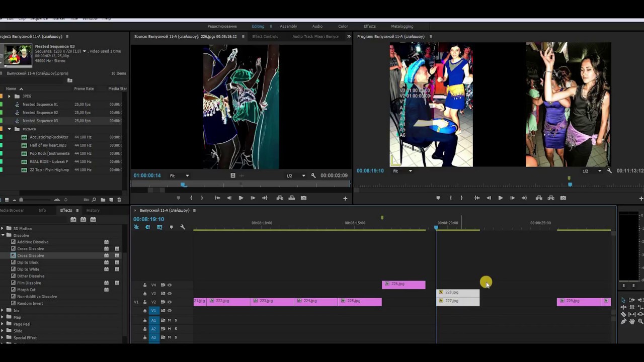Click Overwrite button in Source monitor

coord(292,198)
